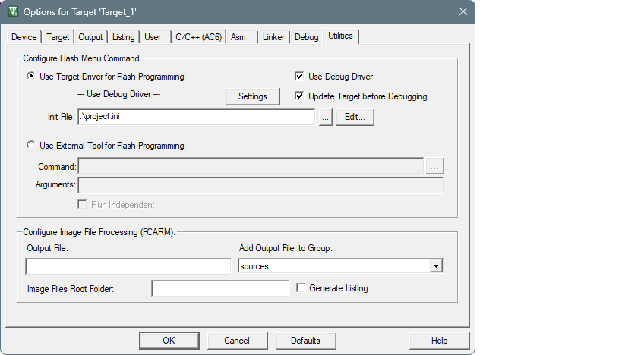This screenshot has height=355, width=644.
Task: Disable Update Target before Debugging
Action: [x=301, y=96]
